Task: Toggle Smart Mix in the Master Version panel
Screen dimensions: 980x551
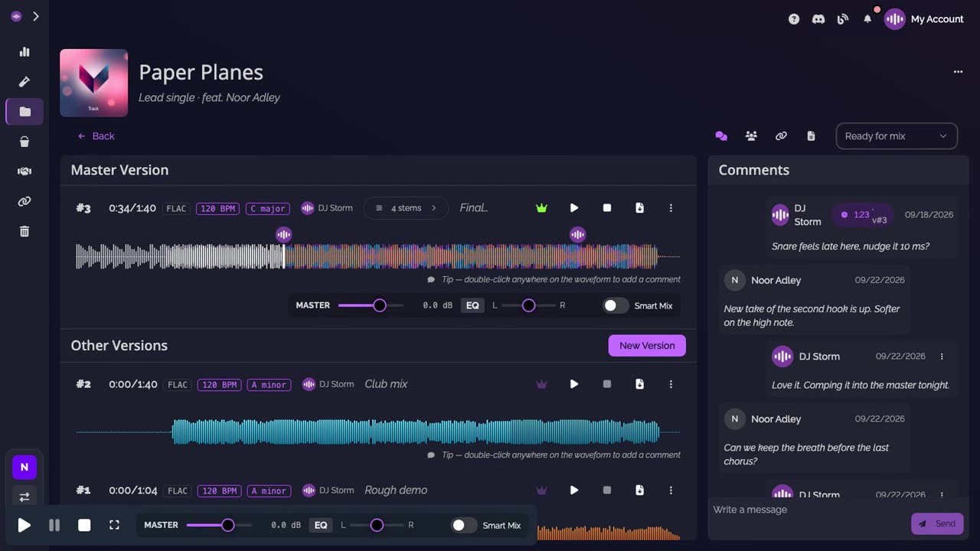Action: click(x=615, y=305)
